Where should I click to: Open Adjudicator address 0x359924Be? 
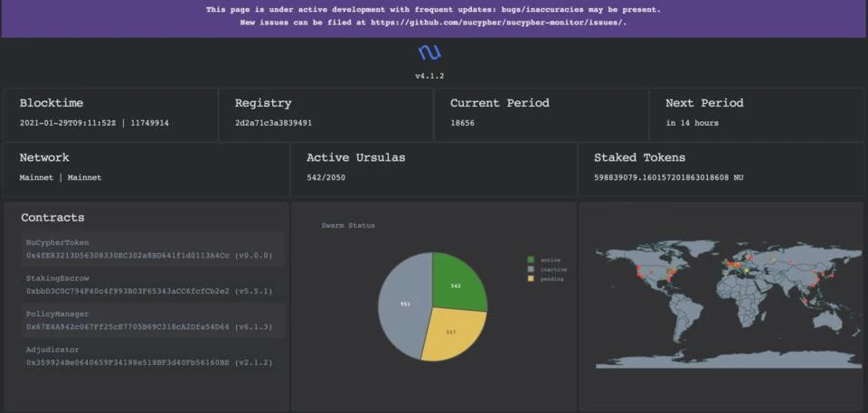coord(127,363)
